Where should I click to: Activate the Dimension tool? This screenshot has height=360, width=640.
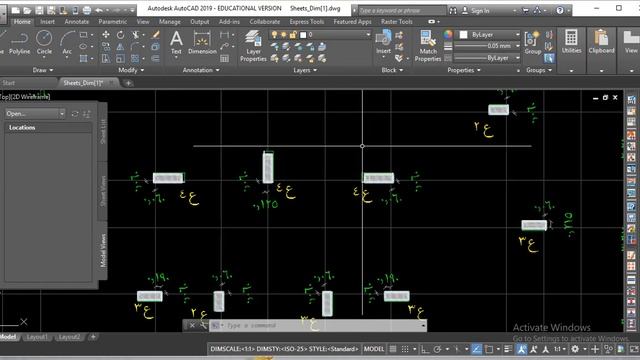click(x=202, y=42)
